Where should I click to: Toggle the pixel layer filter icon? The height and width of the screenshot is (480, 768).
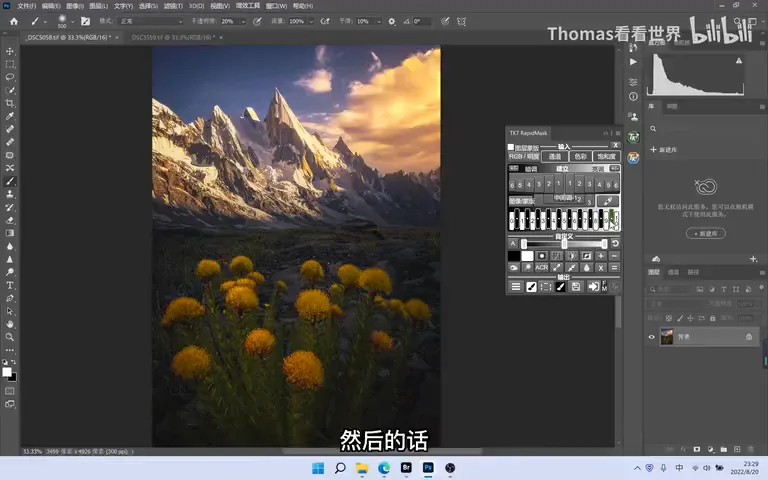pos(700,289)
